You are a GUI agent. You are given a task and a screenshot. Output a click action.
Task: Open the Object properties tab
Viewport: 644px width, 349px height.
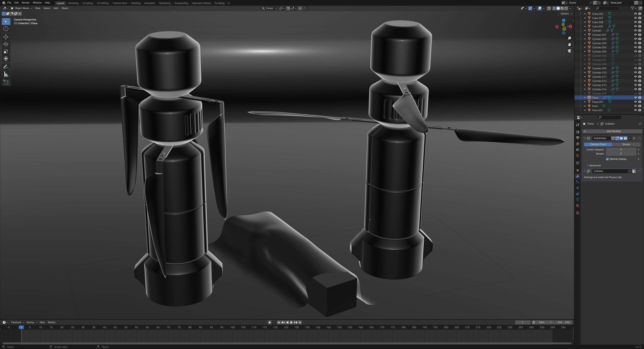[577, 171]
